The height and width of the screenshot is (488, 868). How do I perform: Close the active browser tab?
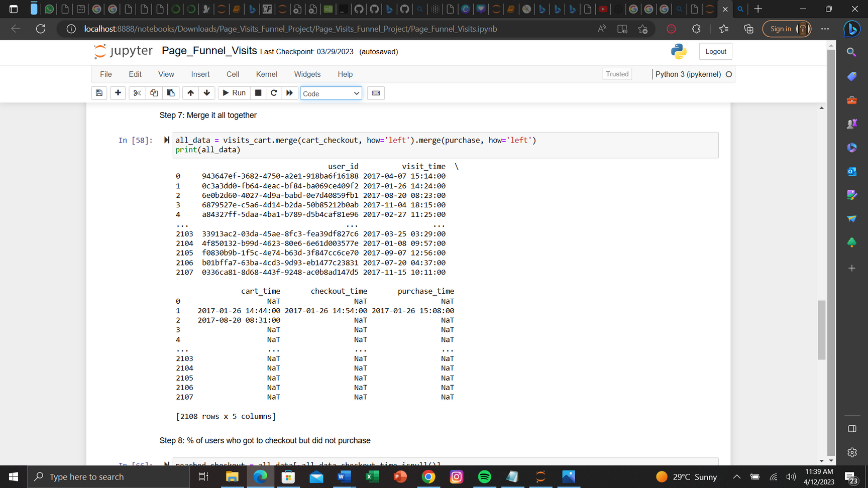(725, 9)
